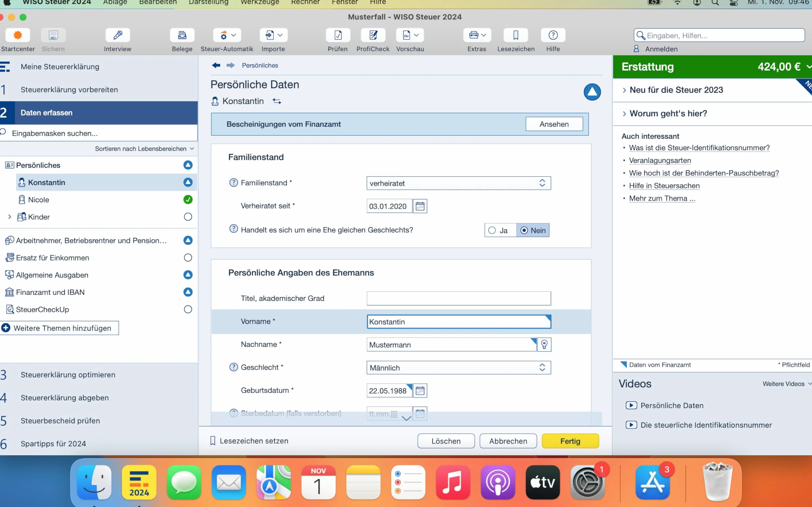Select Ja for same-sex marriage

[500, 230]
